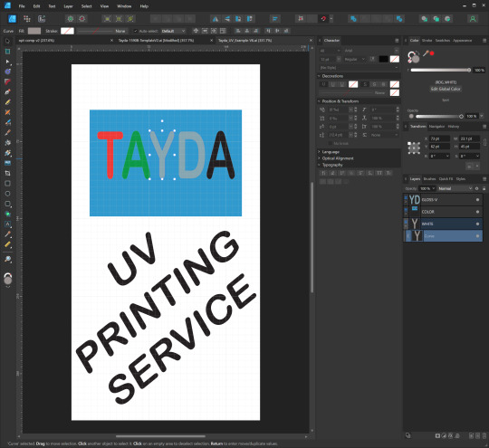Click the Flip Horizontal toolbar icon
The width and height of the screenshot is (489, 448).
(x=216, y=19)
